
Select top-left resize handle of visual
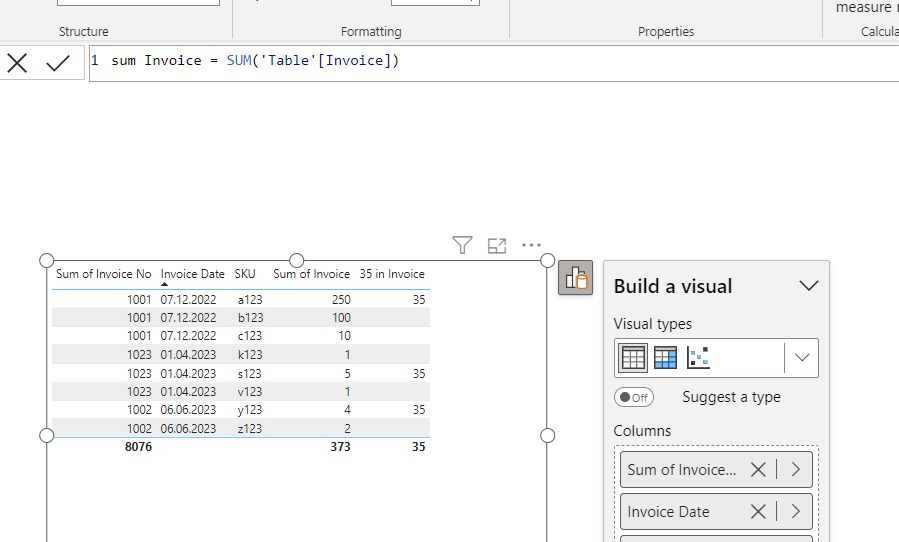point(46,260)
